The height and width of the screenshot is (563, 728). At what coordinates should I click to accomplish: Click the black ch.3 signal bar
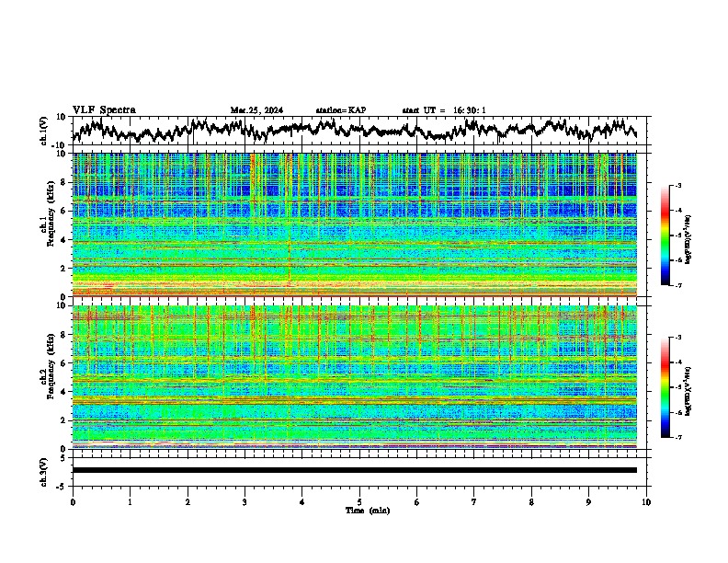click(355, 470)
